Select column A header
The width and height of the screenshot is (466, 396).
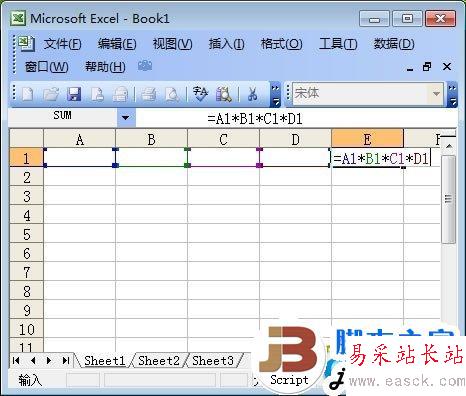80,139
